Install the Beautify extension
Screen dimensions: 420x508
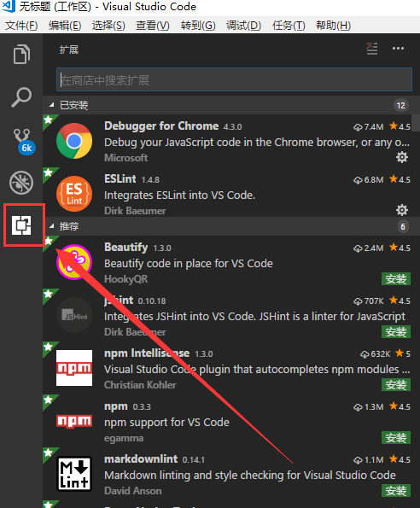[x=396, y=279]
